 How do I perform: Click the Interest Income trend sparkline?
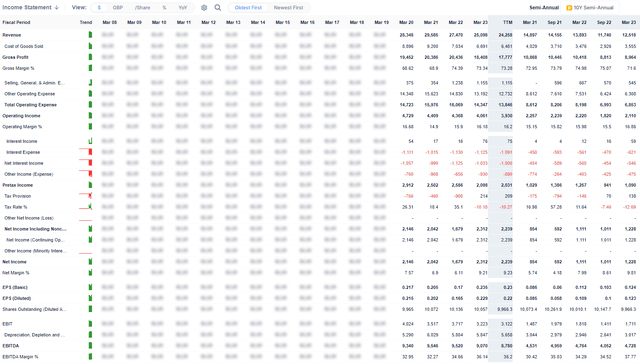pos(90,141)
